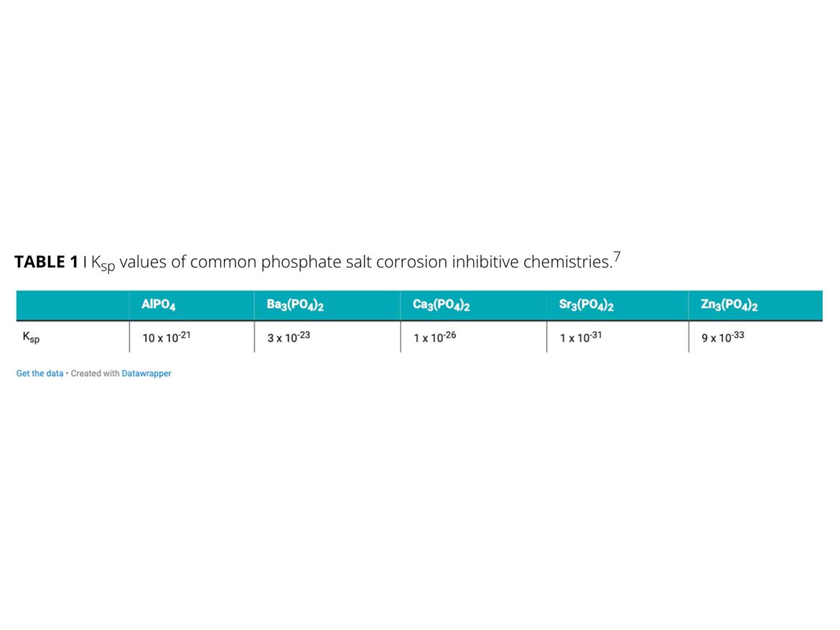Click the "Created with" text
The height and width of the screenshot is (630, 840).
(x=95, y=373)
